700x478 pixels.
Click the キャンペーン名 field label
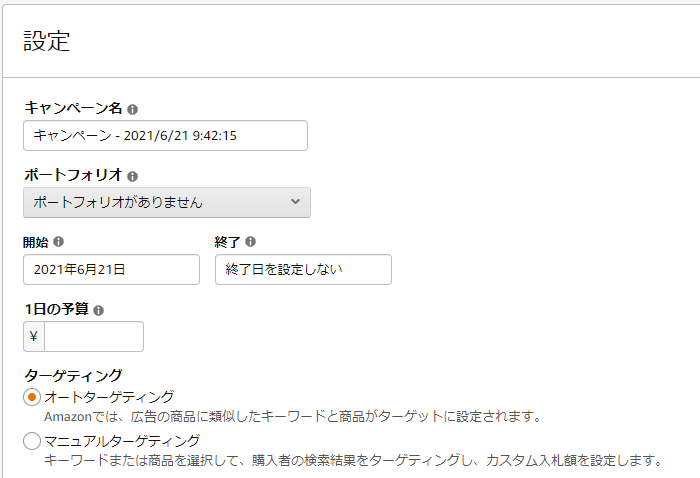73,109
